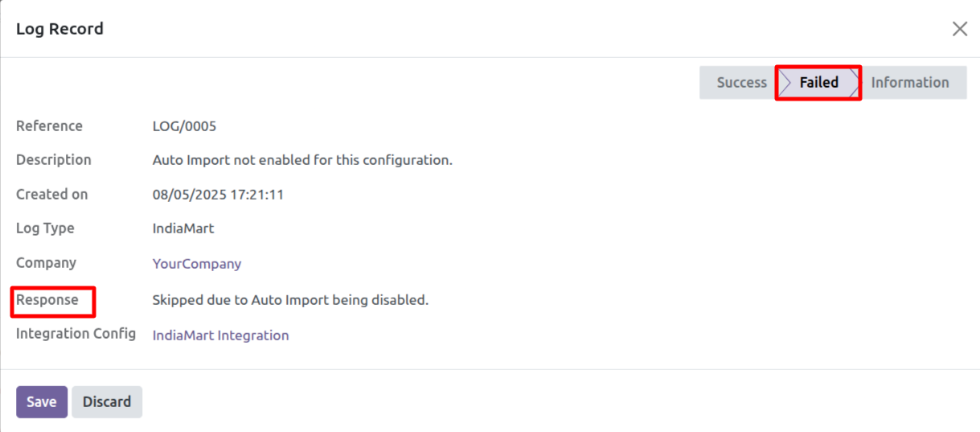Click the Response field label
The width and height of the screenshot is (980, 432).
point(47,300)
